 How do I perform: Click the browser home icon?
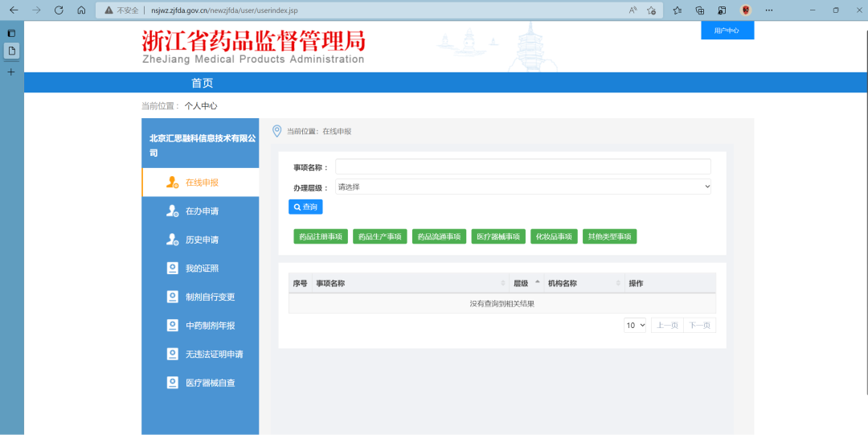click(x=81, y=10)
